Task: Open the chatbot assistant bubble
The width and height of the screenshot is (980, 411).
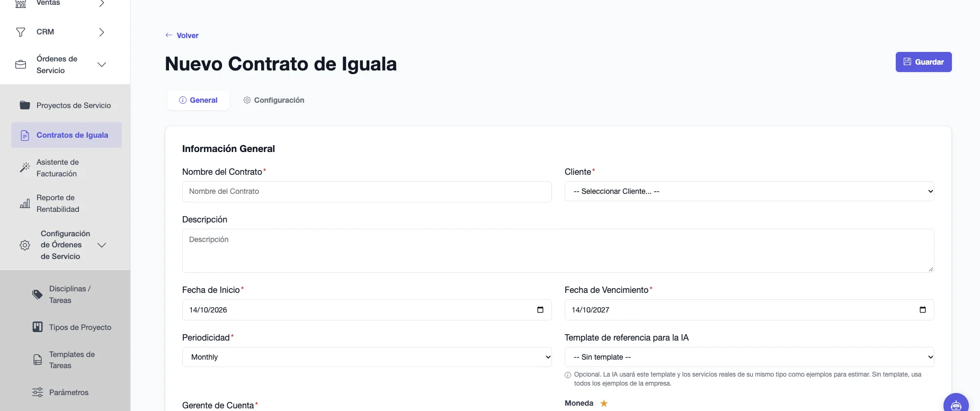Action: (x=956, y=404)
